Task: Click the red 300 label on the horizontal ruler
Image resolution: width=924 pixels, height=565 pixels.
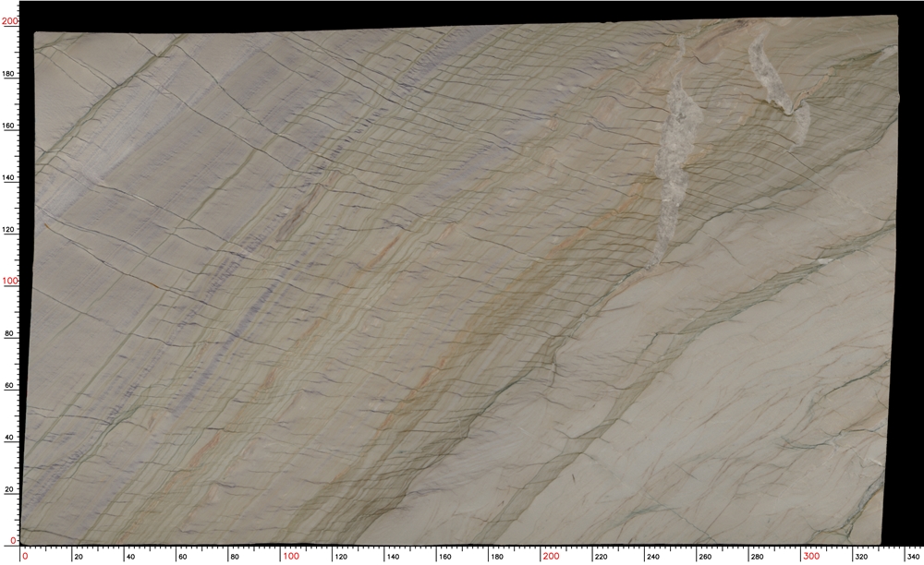Action: coord(811,556)
